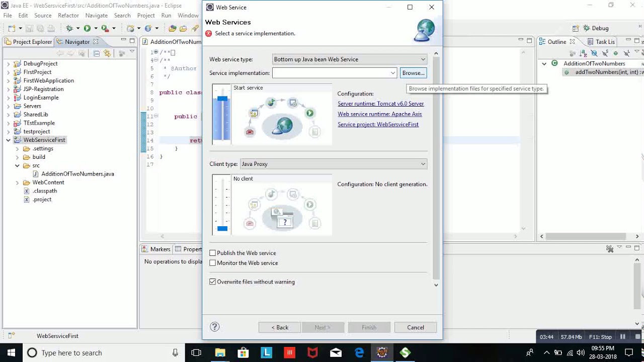Open the Refactor menu

pos(68,16)
